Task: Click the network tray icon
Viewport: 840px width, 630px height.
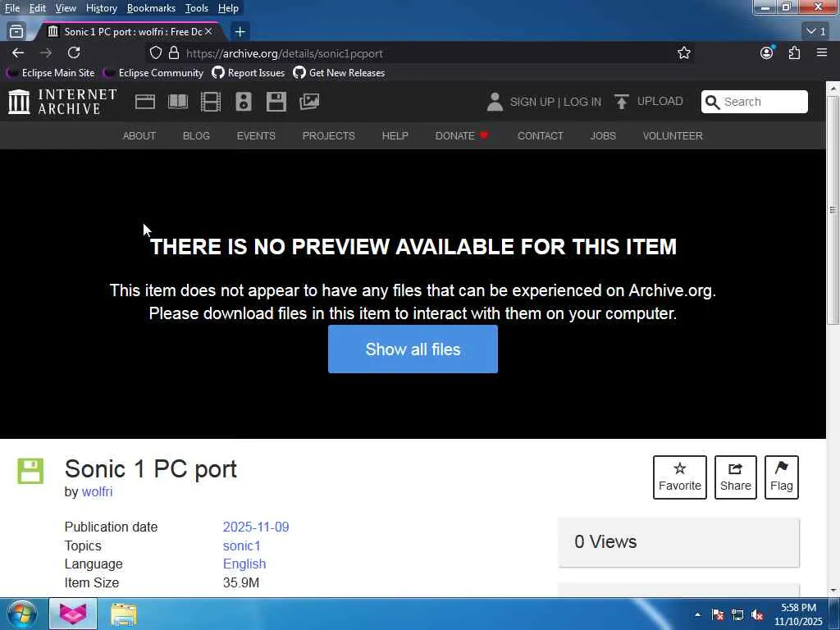Action: tap(737, 615)
